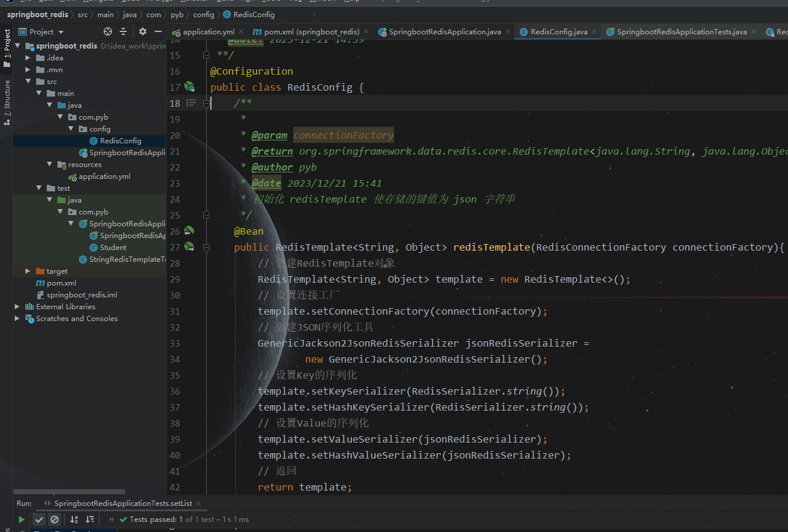Viewport: 788px width, 532px height.
Task: Click "return template;" code line
Action: pos(305,487)
